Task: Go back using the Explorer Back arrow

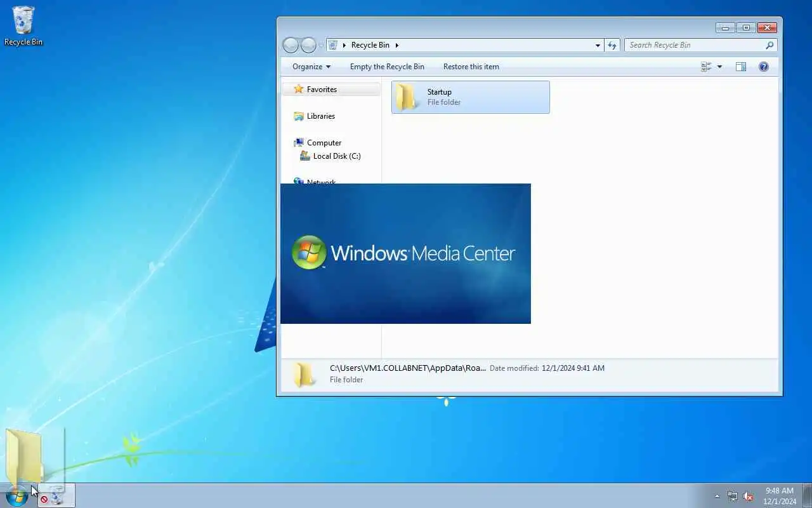Action: click(291, 45)
